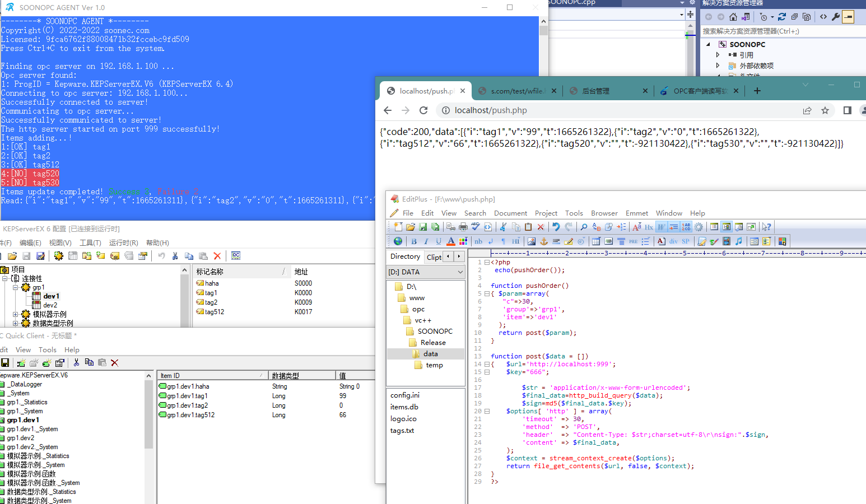Click red delete X in Quick Client toolbar
The height and width of the screenshot is (504, 866).
(115, 363)
